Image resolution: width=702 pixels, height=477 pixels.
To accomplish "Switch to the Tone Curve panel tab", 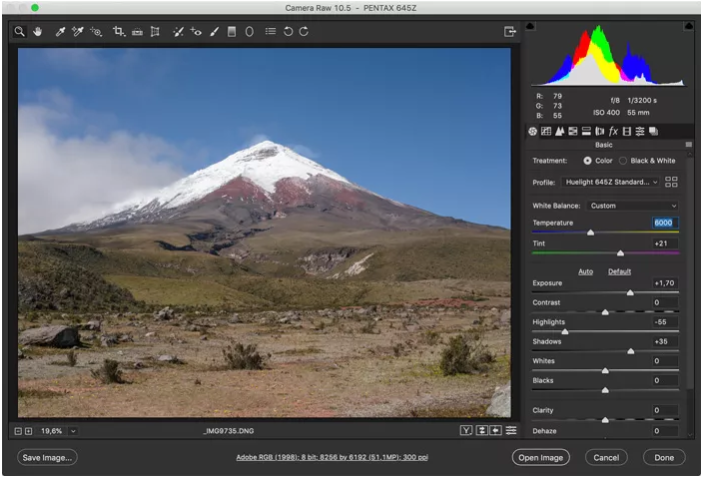I will point(546,131).
